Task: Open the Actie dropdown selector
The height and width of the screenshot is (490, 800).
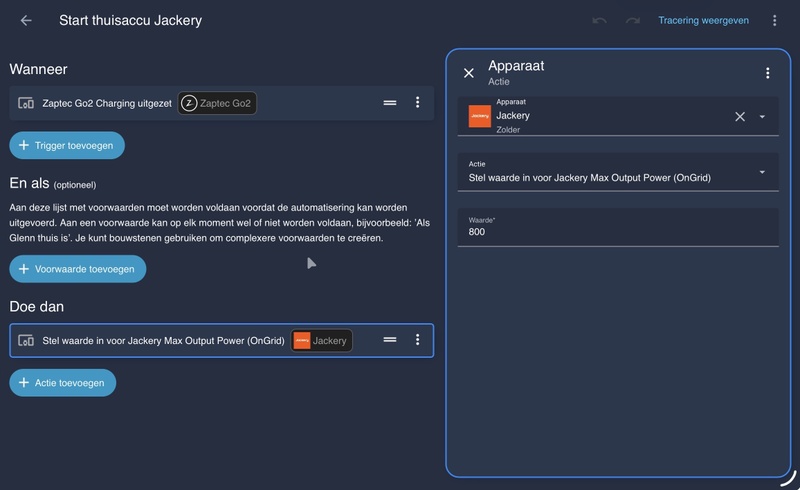Action: 618,172
